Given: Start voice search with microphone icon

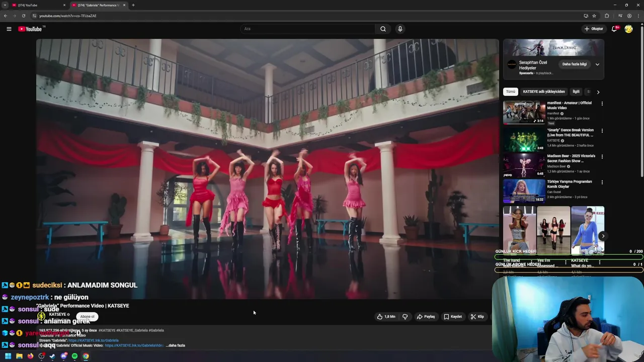Looking at the screenshot, I should point(400,29).
